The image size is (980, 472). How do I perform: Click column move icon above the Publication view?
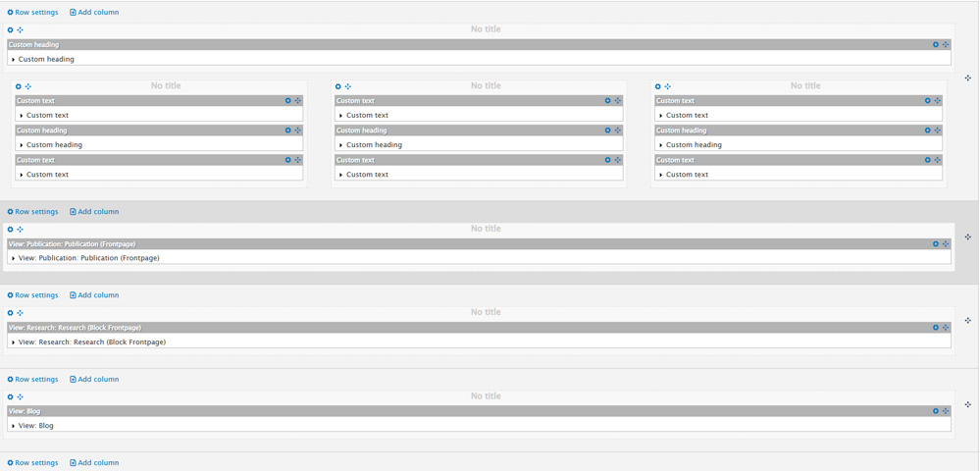(x=21, y=230)
